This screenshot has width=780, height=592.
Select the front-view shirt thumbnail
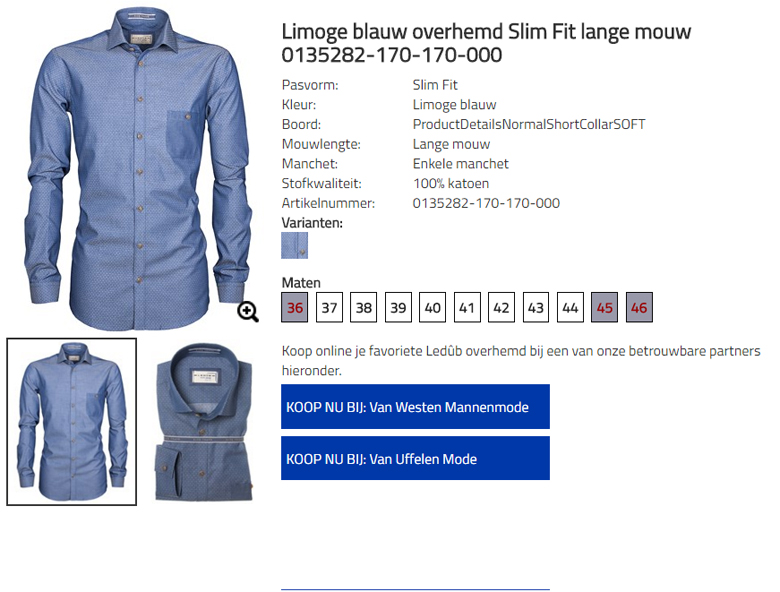tap(72, 422)
